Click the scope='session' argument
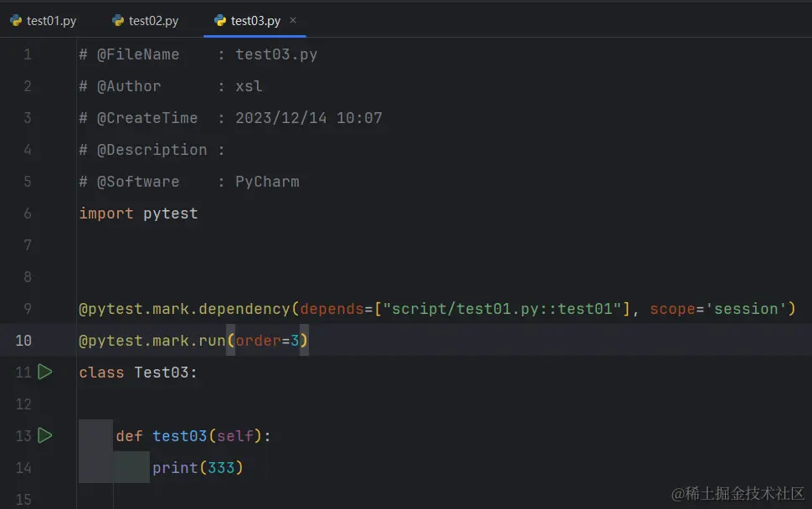The width and height of the screenshot is (812, 509). click(717, 309)
